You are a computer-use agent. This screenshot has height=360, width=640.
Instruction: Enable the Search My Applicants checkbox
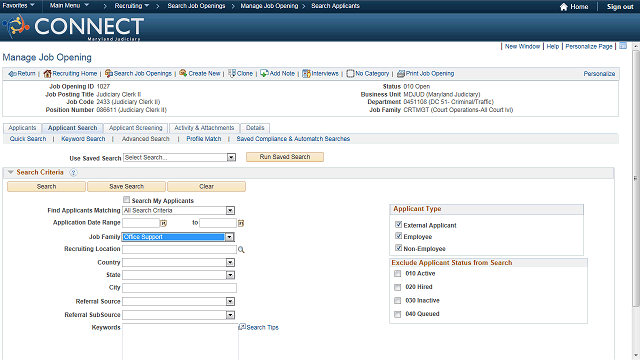tap(127, 200)
